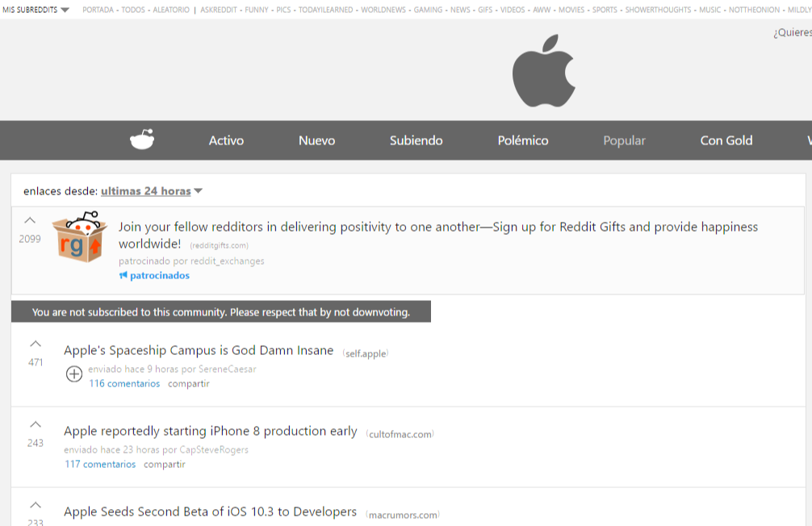
Task: Open CapSteveRogers user profile
Action: (x=214, y=450)
